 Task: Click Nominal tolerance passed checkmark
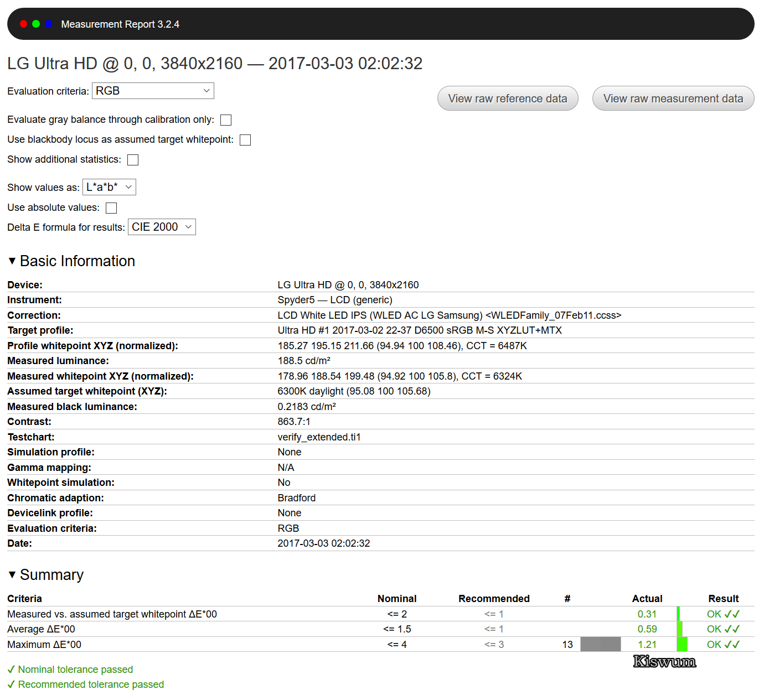point(11,670)
